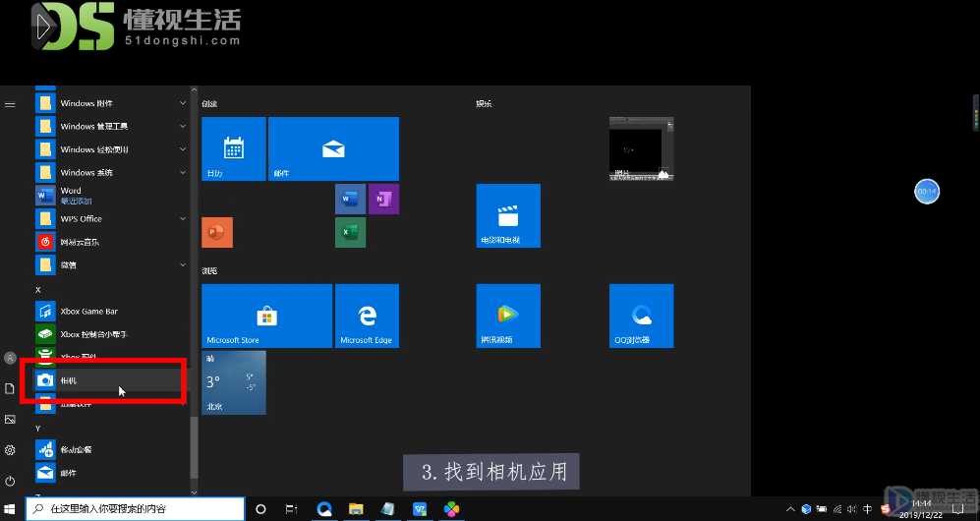Open the Microsoft Edge tile
The width and height of the screenshot is (980, 521).
pos(367,316)
